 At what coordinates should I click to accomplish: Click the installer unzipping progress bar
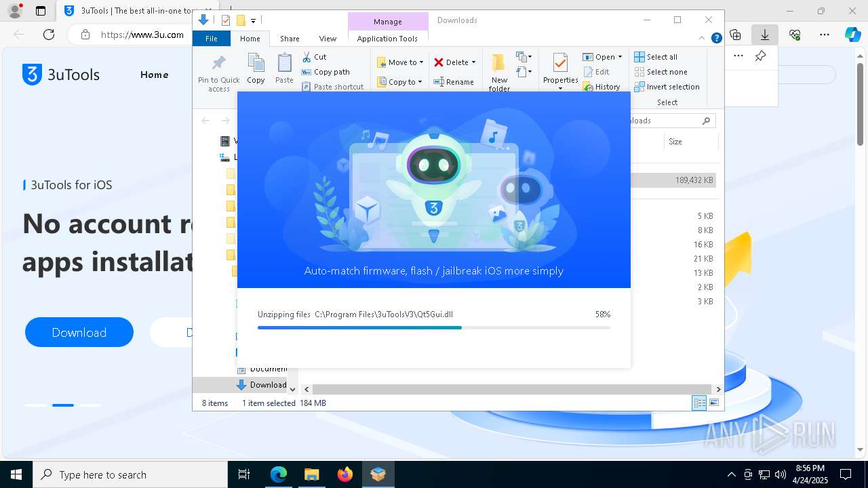coord(434,328)
